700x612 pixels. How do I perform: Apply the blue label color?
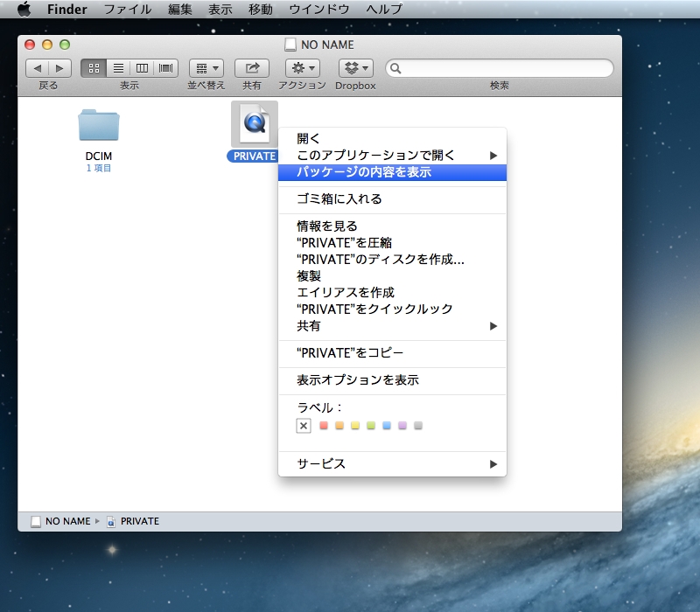387,426
